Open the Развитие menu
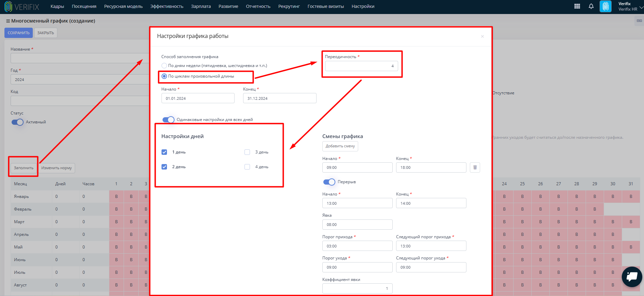 tap(228, 6)
